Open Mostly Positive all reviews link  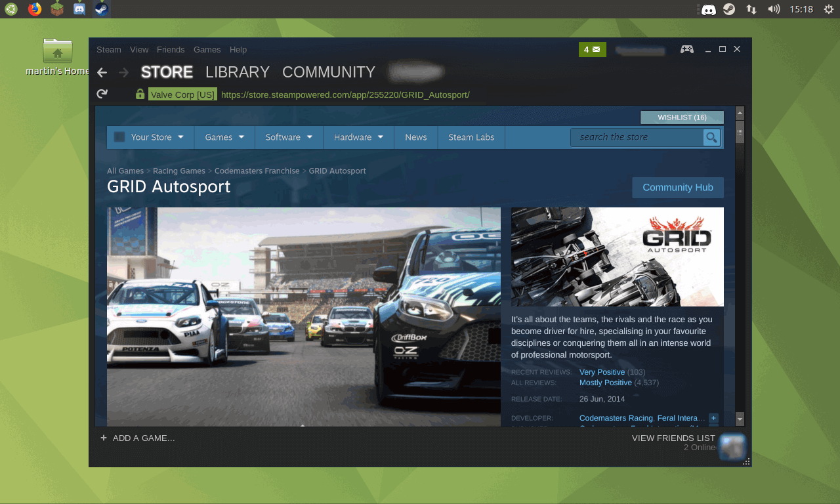tap(606, 383)
